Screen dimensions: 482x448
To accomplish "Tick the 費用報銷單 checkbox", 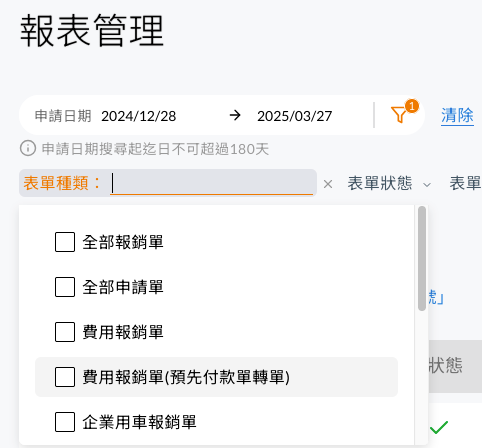I will click(65, 332).
